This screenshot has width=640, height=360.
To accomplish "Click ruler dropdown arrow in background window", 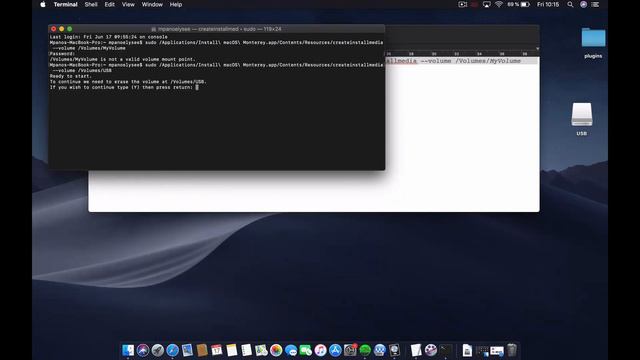I will (537, 49).
